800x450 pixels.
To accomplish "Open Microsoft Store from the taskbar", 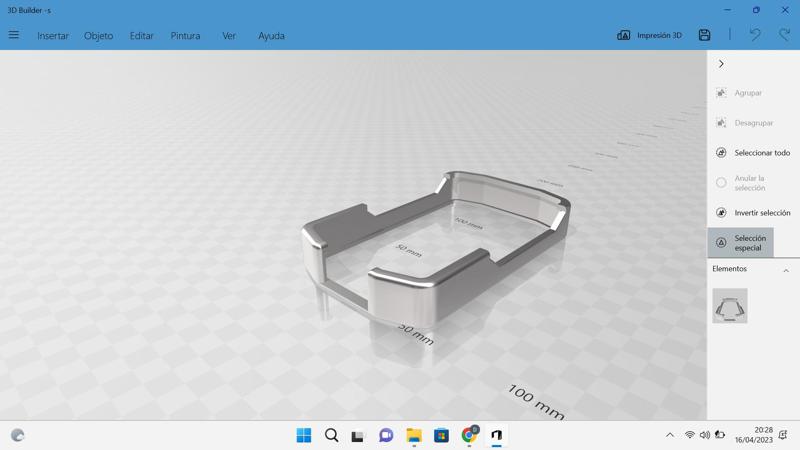I will (441, 435).
